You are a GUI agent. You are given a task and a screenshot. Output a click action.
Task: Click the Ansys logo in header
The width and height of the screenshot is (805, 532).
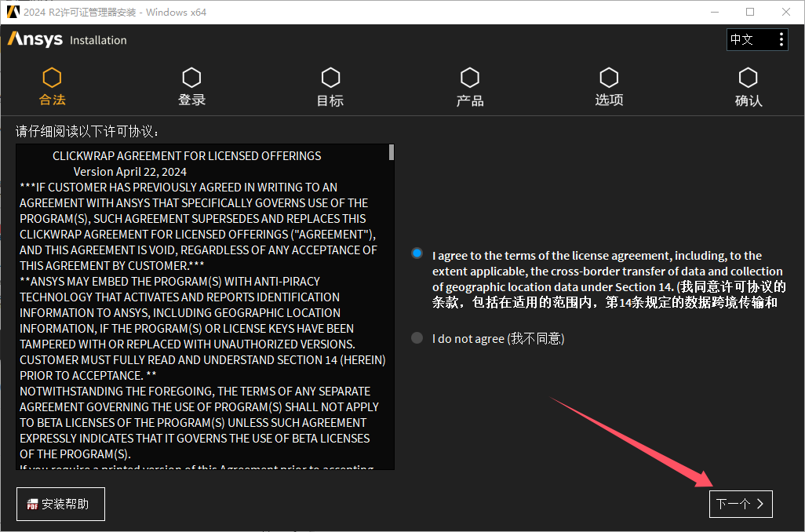35,39
